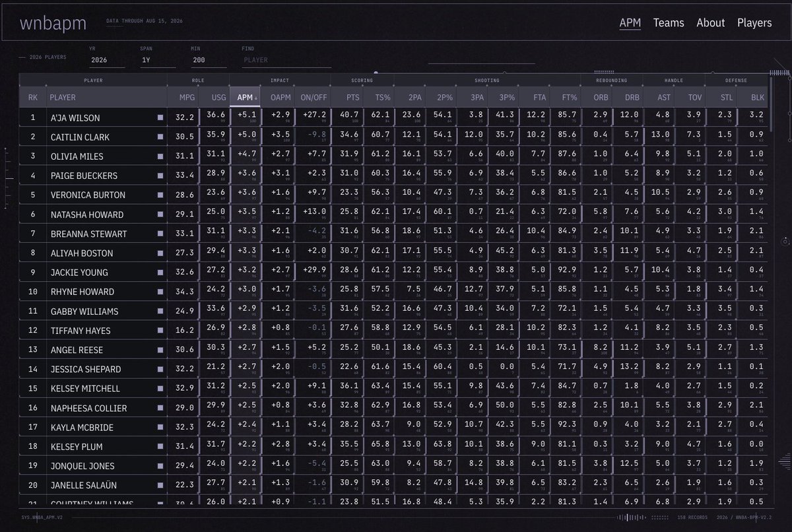Toggle the square marker beside Jonquel Jones

coord(160,466)
